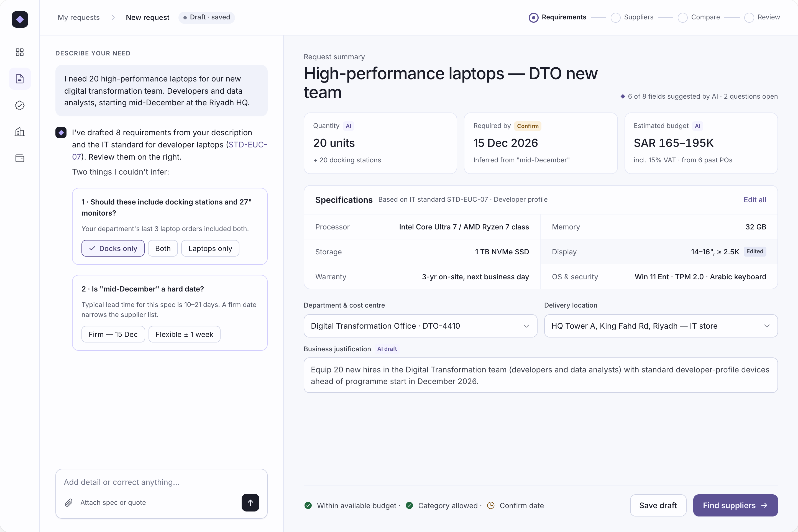The image size is (798, 532).
Task: Open Delivery location dropdown
Action: coord(661,326)
